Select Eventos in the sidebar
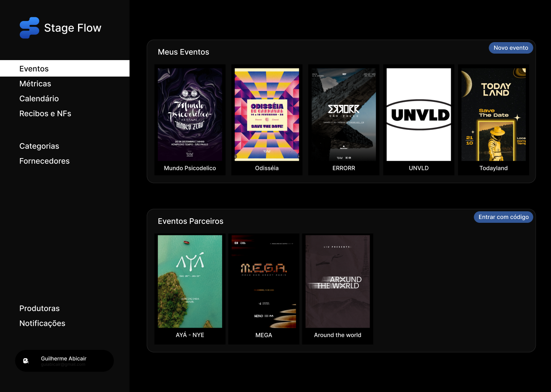Viewport: 551px width, 392px height. [x=65, y=69]
